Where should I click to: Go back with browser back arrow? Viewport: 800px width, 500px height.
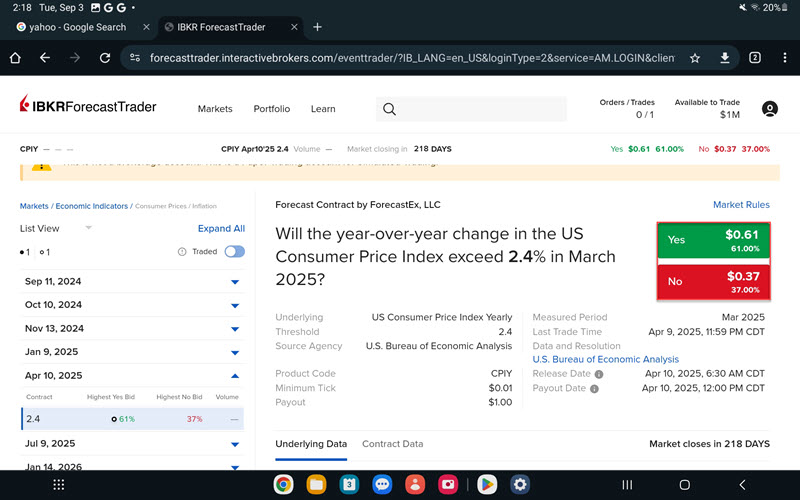[x=45, y=58]
